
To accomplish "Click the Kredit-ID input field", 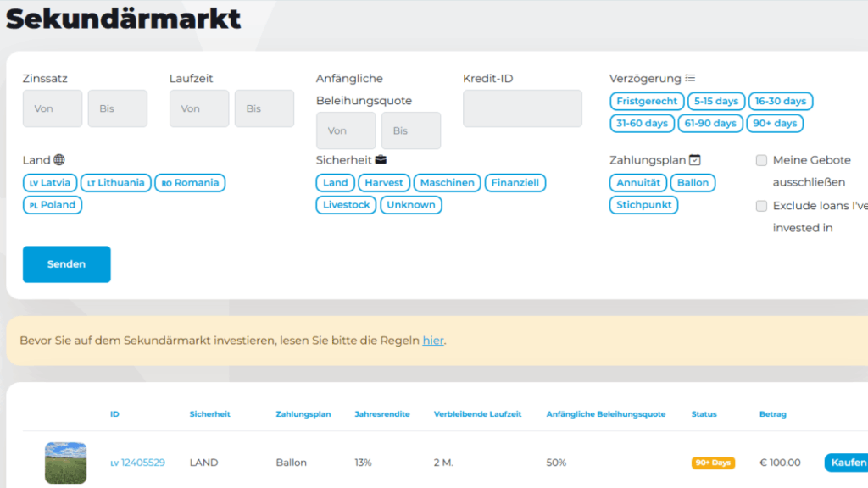I will 522,108.
